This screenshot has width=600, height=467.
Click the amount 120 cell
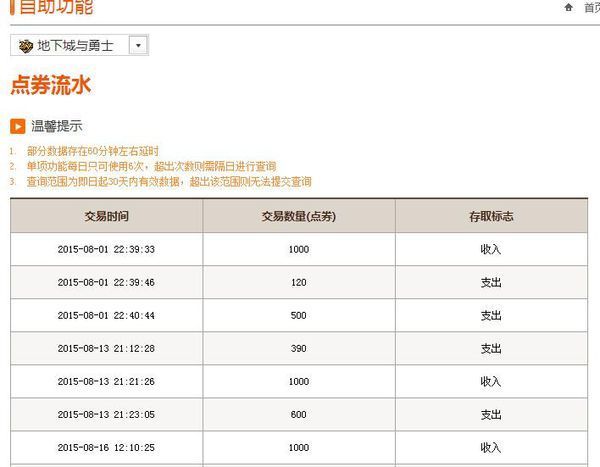pos(299,282)
